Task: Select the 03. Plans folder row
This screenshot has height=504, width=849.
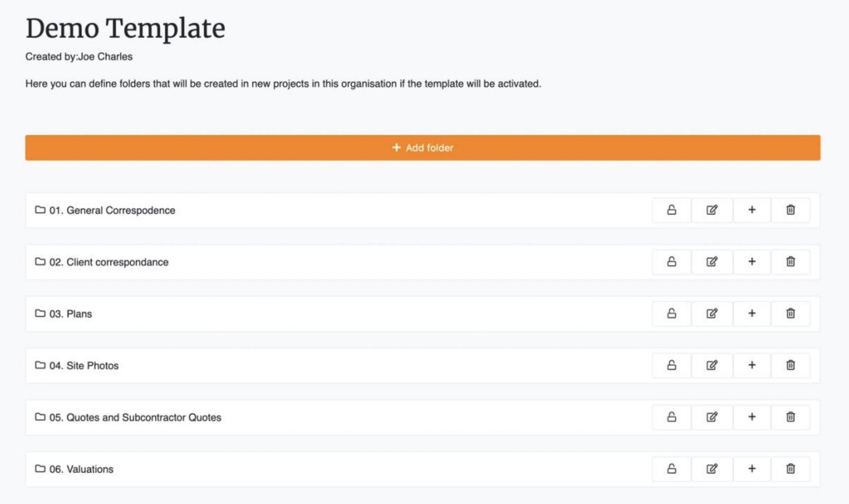Action: [x=423, y=314]
